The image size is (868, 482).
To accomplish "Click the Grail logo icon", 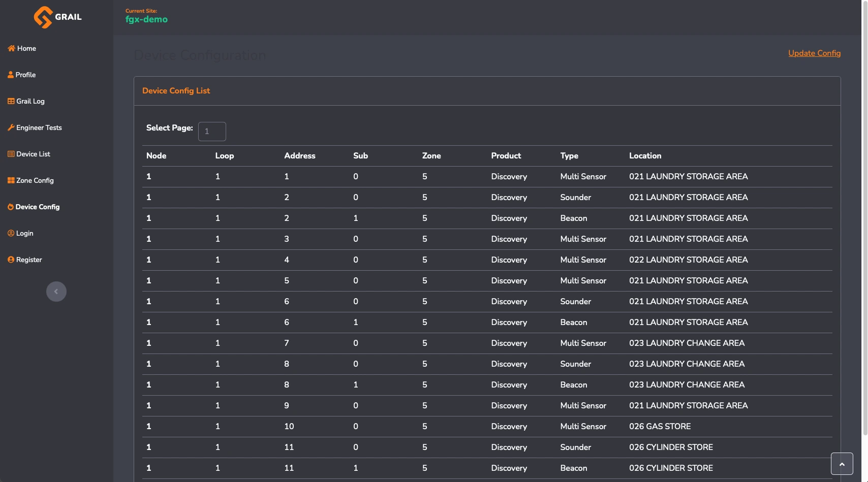I will pos(43,17).
